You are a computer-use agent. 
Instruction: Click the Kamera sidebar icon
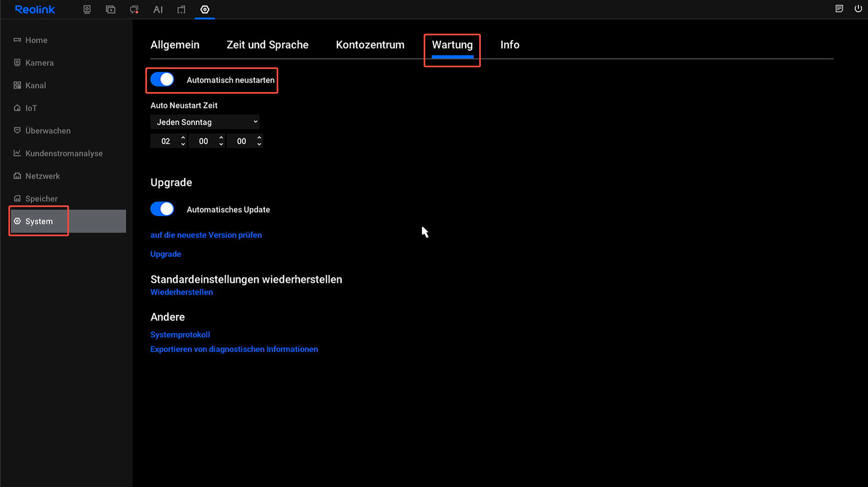(17, 62)
